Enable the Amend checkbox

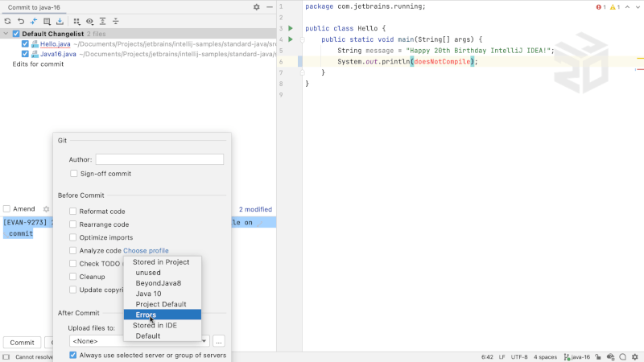[6, 209]
